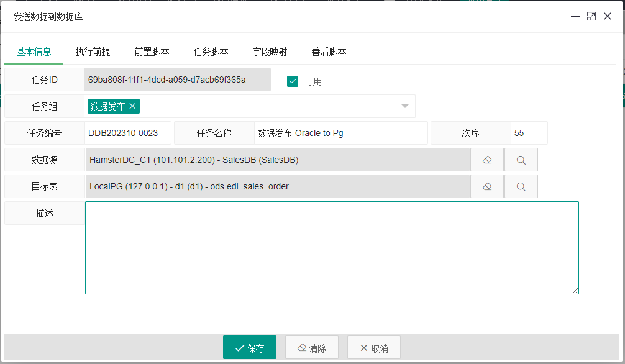Click the 任务编号 input field
This screenshot has width=625, height=364.
pos(128,133)
